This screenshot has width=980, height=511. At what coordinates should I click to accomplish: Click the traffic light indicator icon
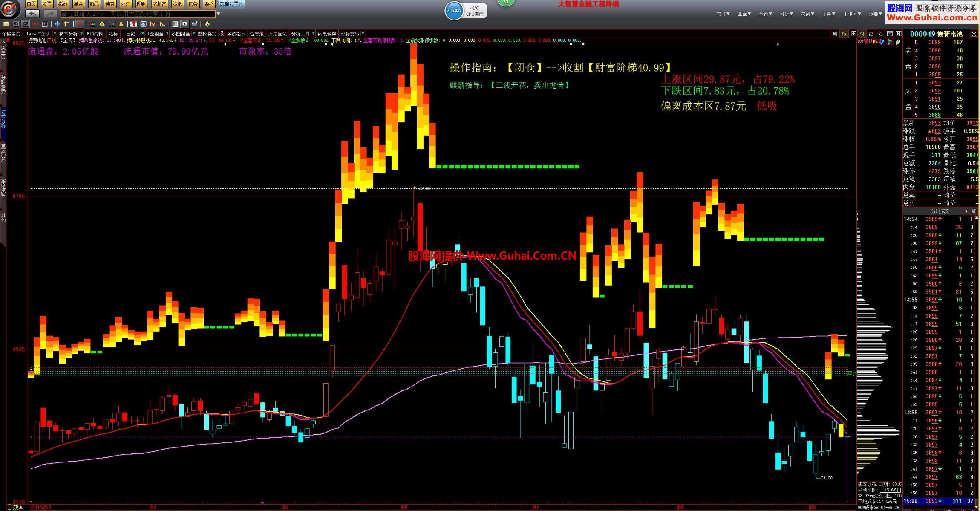coord(92,24)
